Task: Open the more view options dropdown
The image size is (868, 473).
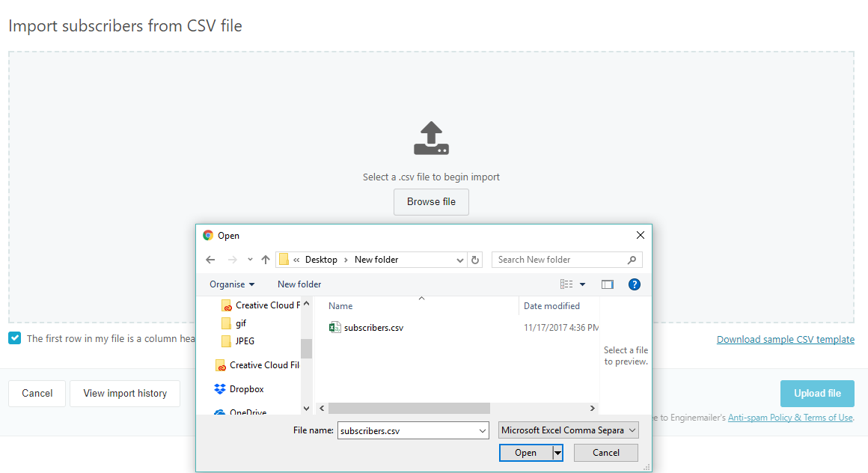Action: pyautogui.click(x=582, y=284)
